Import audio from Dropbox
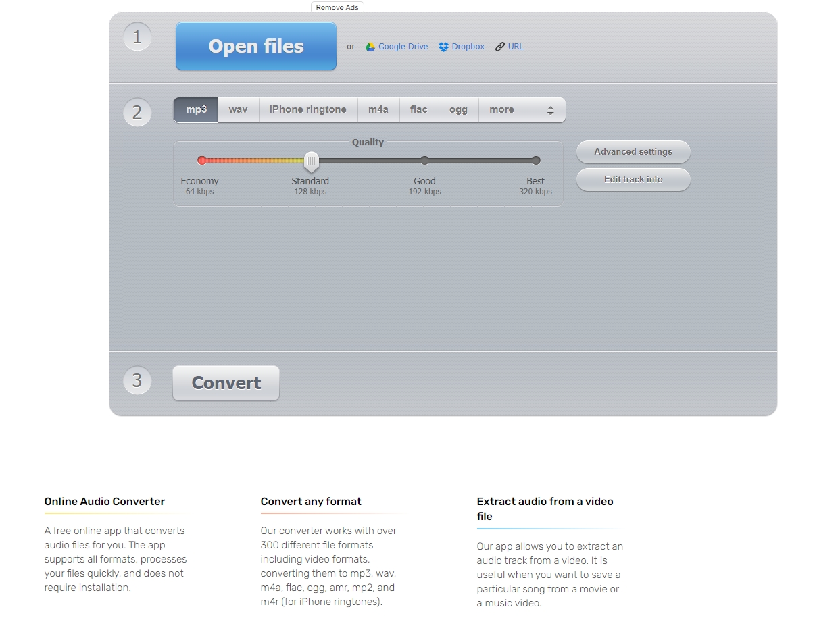Image resolution: width=840 pixels, height=626 pixels. (462, 46)
